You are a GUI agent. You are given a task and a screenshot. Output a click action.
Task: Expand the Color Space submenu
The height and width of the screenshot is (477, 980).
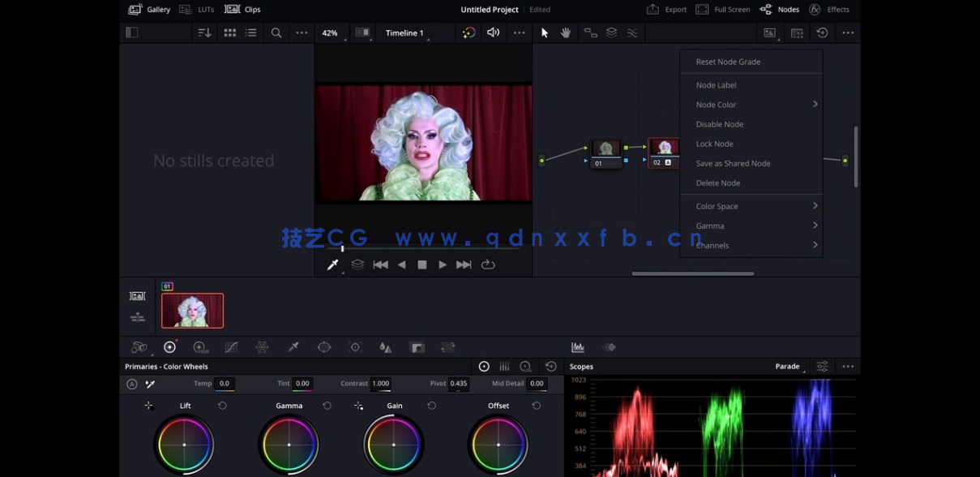[x=717, y=205]
